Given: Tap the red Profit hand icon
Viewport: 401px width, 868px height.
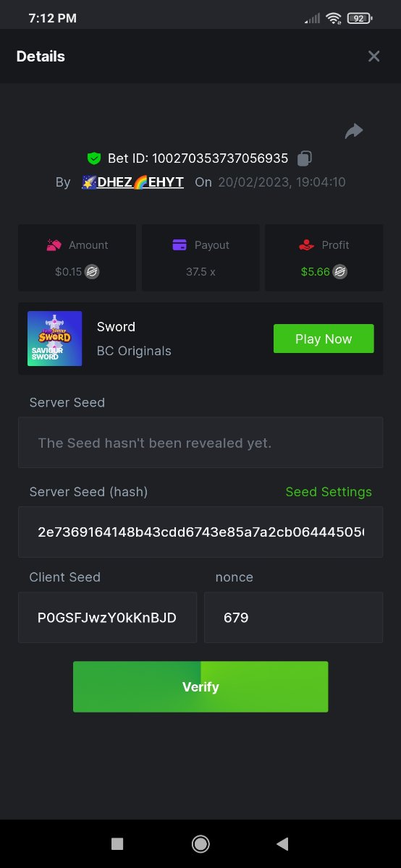Looking at the screenshot, I should [x=306, y=245].
